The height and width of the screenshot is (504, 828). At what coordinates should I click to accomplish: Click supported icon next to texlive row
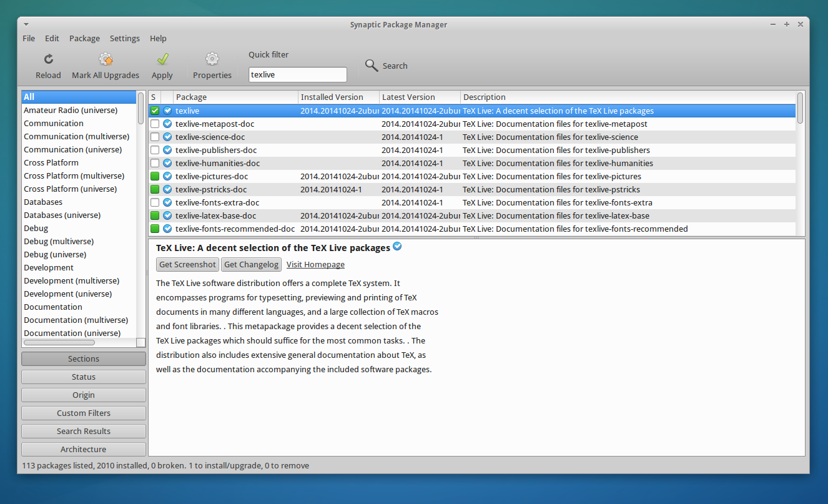pyautogui.click(x=167, y=111)
